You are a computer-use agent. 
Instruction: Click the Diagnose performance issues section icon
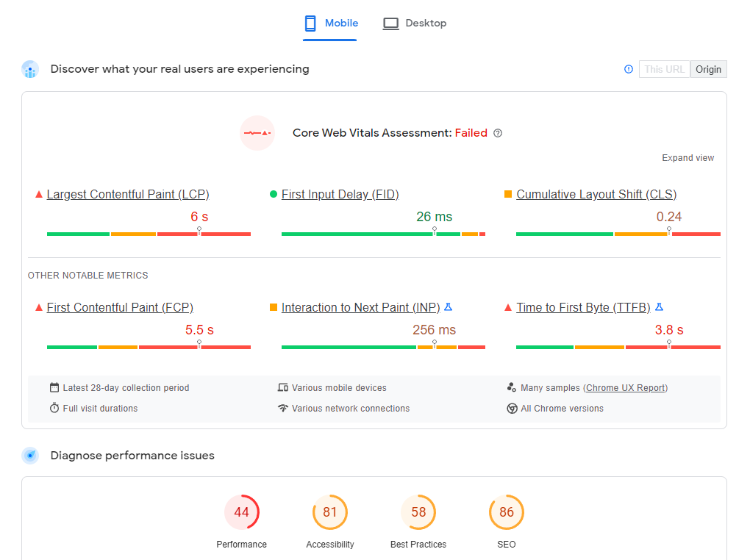[29, 456]
